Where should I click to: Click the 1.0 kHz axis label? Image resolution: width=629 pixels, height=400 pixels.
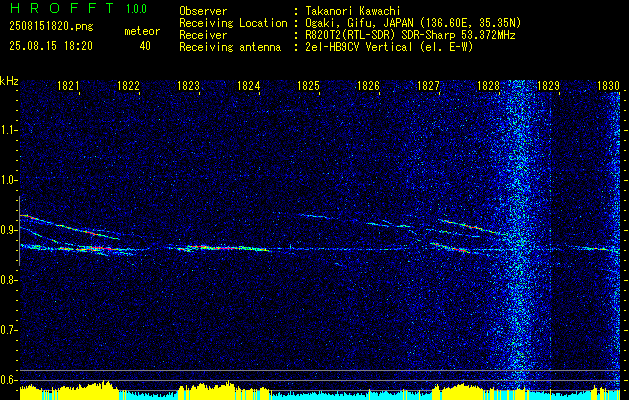coord(7,180)
